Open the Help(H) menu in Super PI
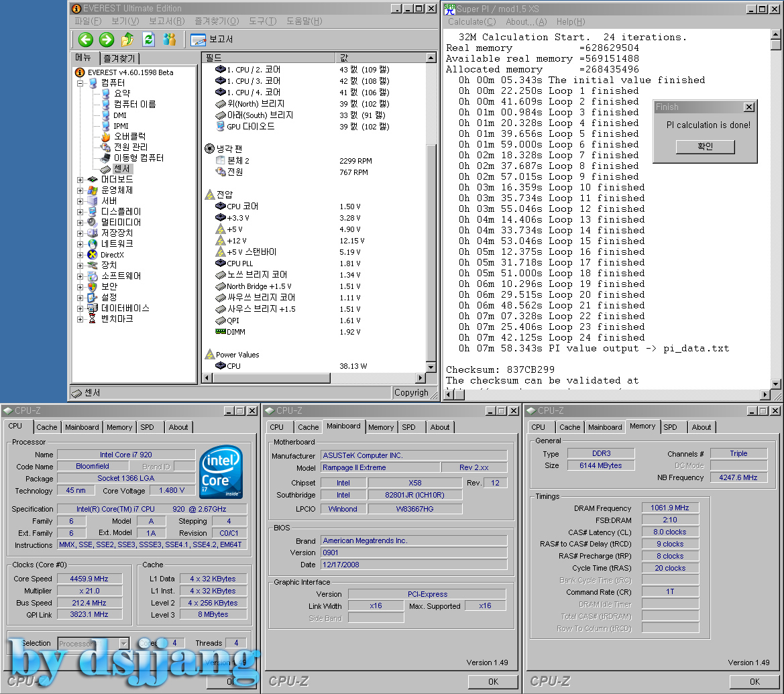Screen dimensions: 784x694 tap(571, 22)
